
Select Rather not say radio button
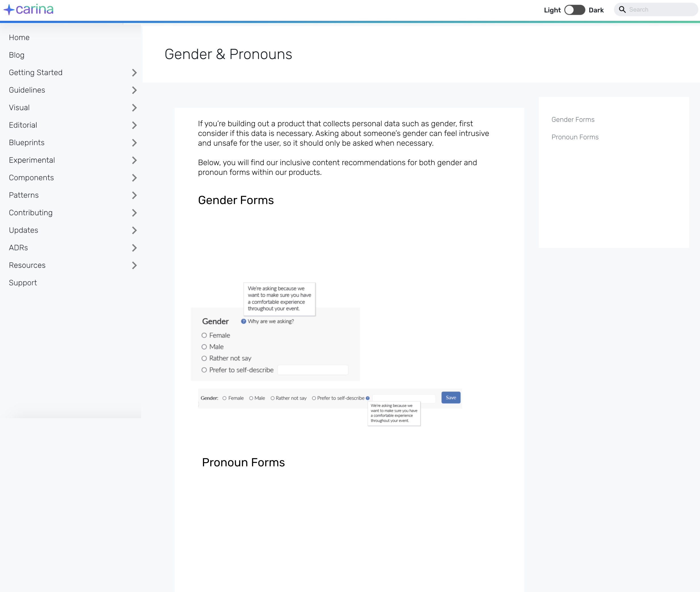[x=204, y=358]
